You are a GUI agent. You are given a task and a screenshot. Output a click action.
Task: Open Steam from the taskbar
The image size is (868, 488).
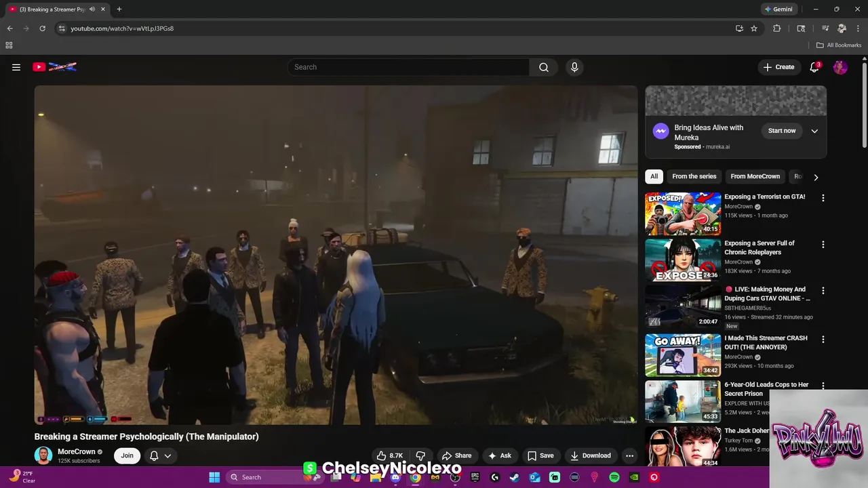[x=515, y=477]
